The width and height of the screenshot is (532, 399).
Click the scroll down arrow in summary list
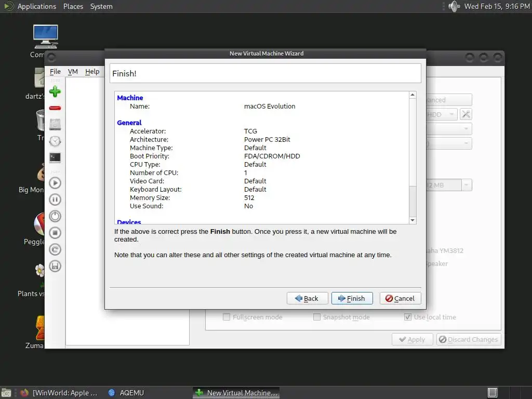(x=413, y=220)
